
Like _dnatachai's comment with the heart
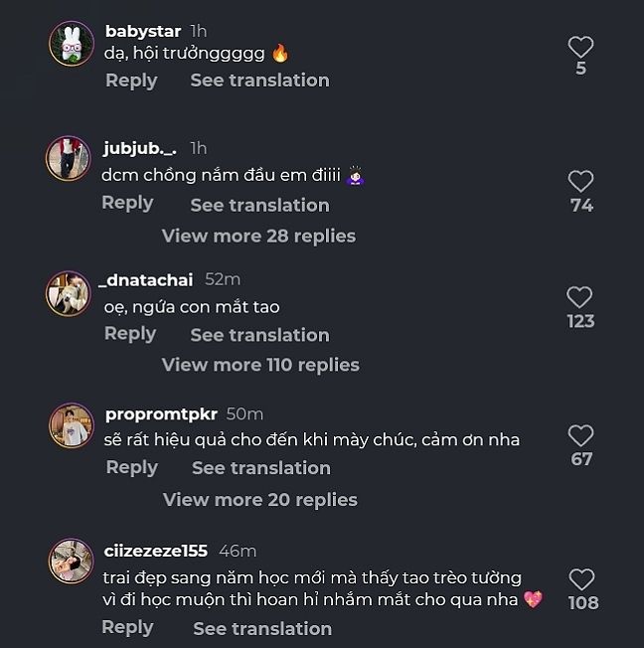click(579, 297)
